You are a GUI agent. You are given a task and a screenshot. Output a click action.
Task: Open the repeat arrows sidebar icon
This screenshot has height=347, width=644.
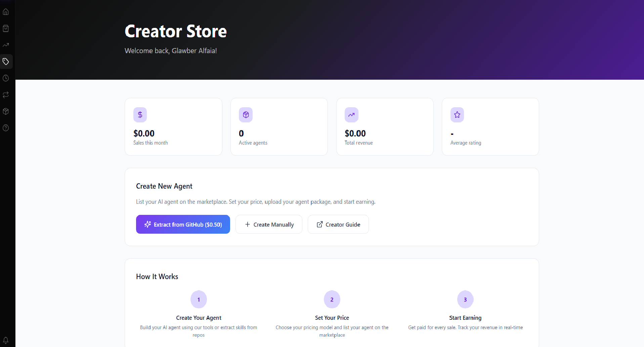pos(6,95)
